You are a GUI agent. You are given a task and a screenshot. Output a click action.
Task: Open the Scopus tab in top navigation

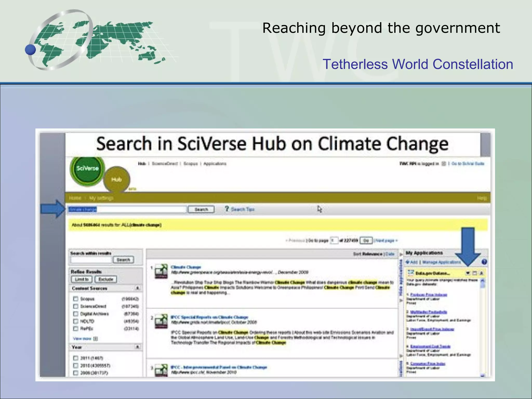coord(190,164)
